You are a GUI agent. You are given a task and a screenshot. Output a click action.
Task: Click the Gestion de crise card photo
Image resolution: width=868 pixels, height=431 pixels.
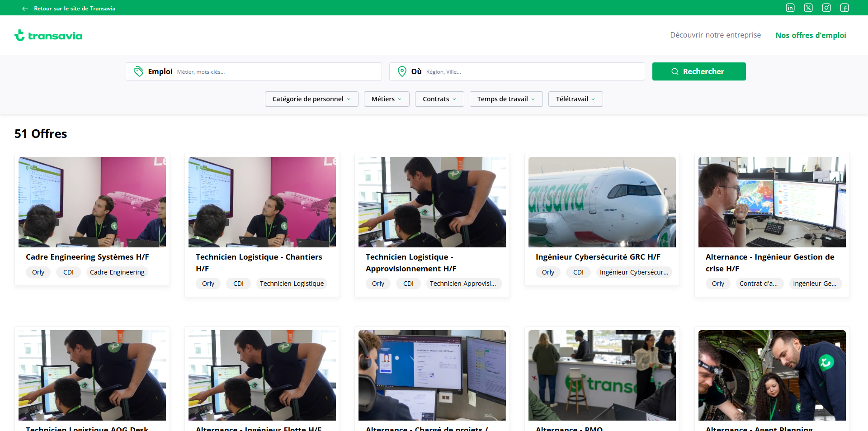tap(772, 202)
